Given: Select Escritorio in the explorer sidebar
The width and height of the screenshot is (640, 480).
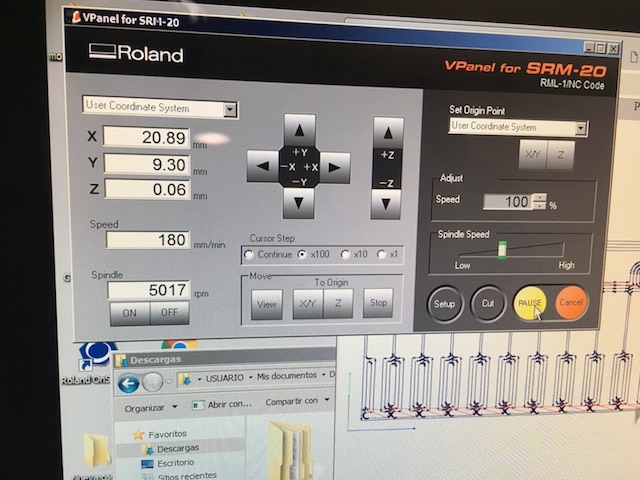Looking at the screenshot, I should pos(168,463).
